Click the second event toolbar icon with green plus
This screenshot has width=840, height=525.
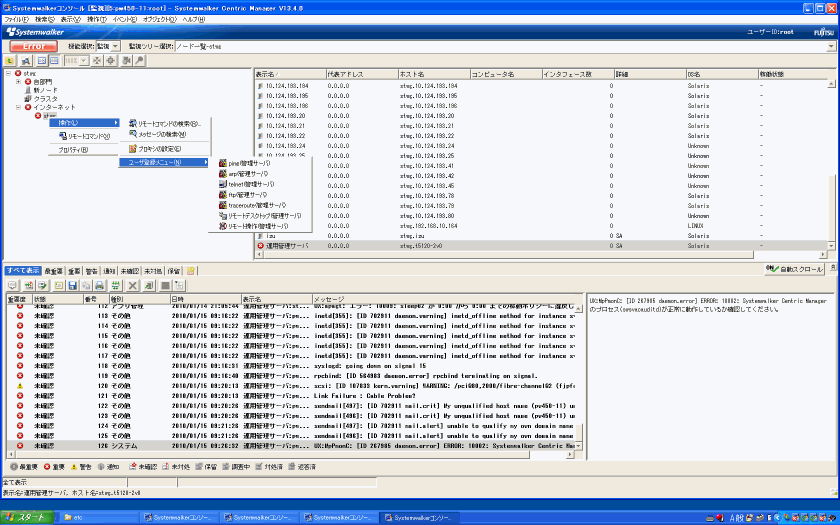(29, 286)
